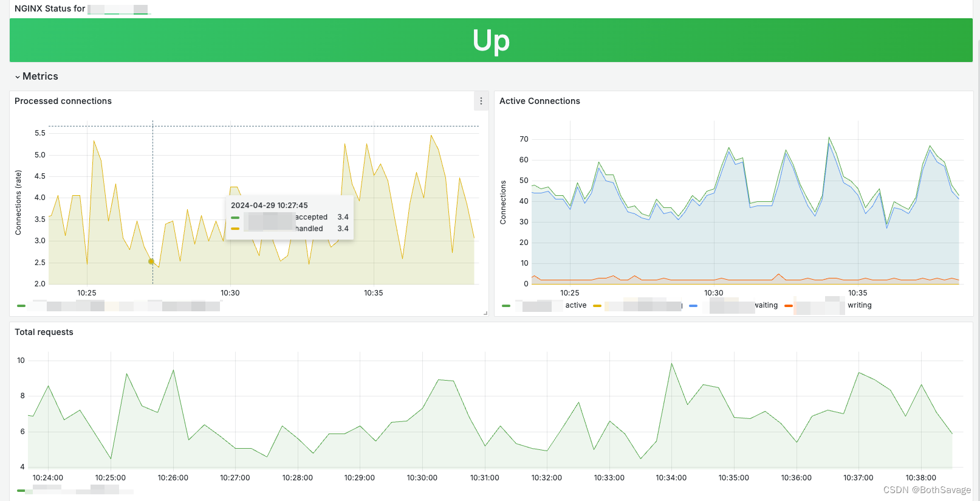Viewport: 980px width, 501px height.
Task: Click the highlighted data point at 10:27:45
Action: 151,261
